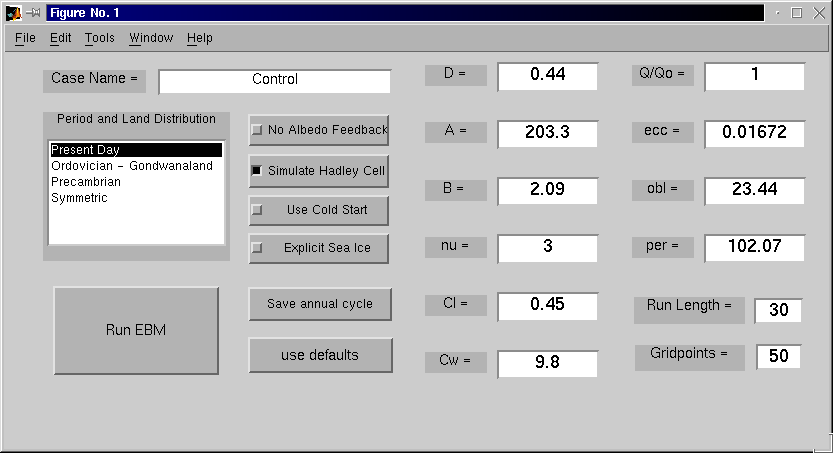Click the ecc field 0.01672
Image resolution: width=833 pixels, height=453 pixels.
tap(755, 134)
